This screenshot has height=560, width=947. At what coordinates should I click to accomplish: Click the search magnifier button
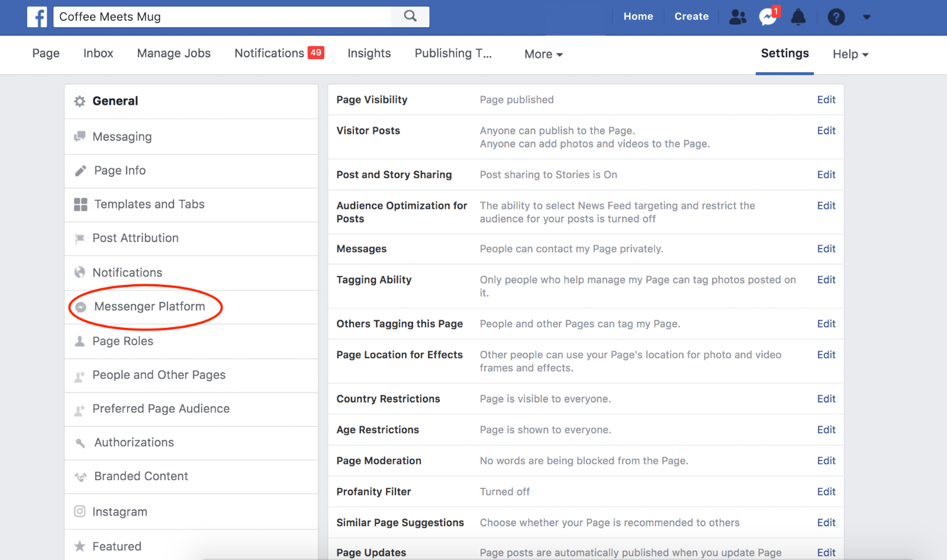(x=410, y=17)
